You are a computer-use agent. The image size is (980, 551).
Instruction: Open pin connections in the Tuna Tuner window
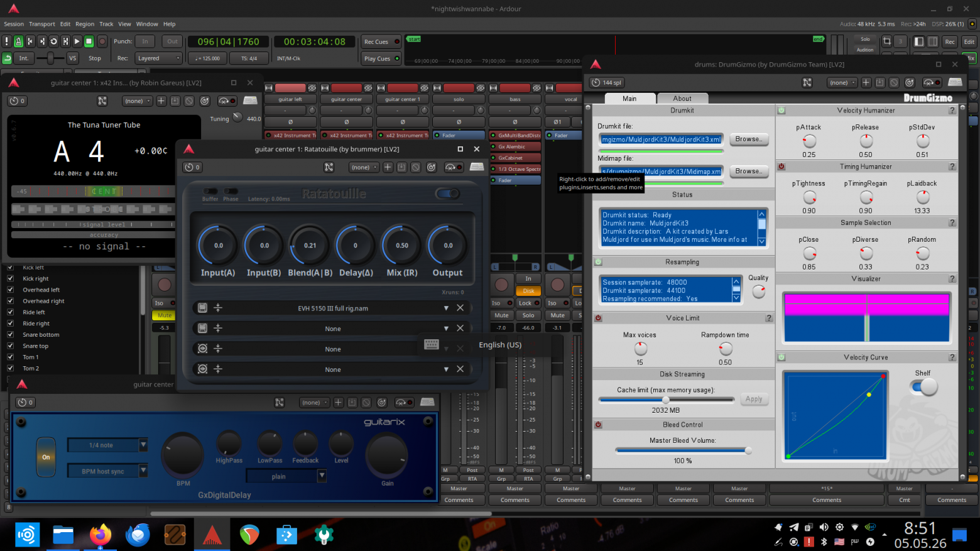(102, 101)
